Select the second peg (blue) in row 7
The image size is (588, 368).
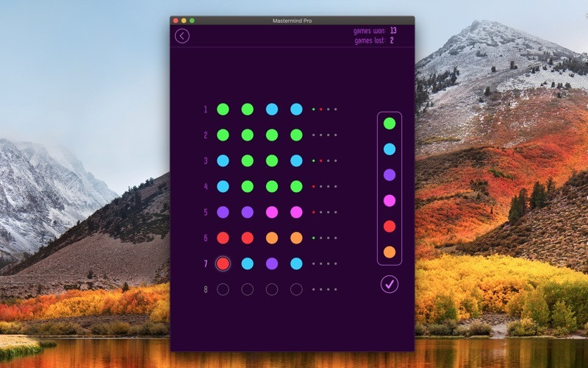[247, 263]
